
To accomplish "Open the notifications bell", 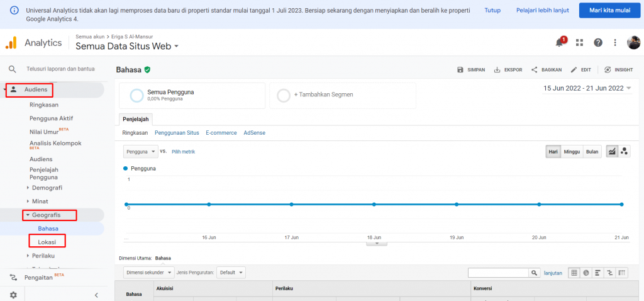I will pyautogui.click(x=559, y=43).
